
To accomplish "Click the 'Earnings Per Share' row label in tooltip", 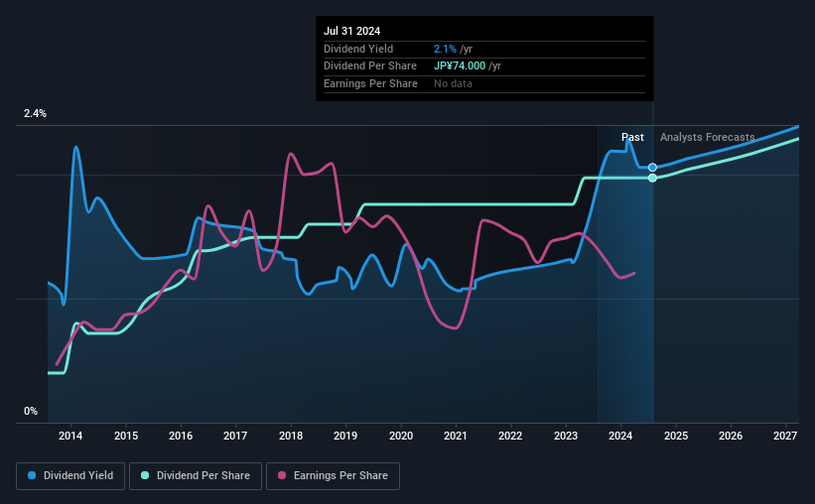I will [x=370, y=83].
